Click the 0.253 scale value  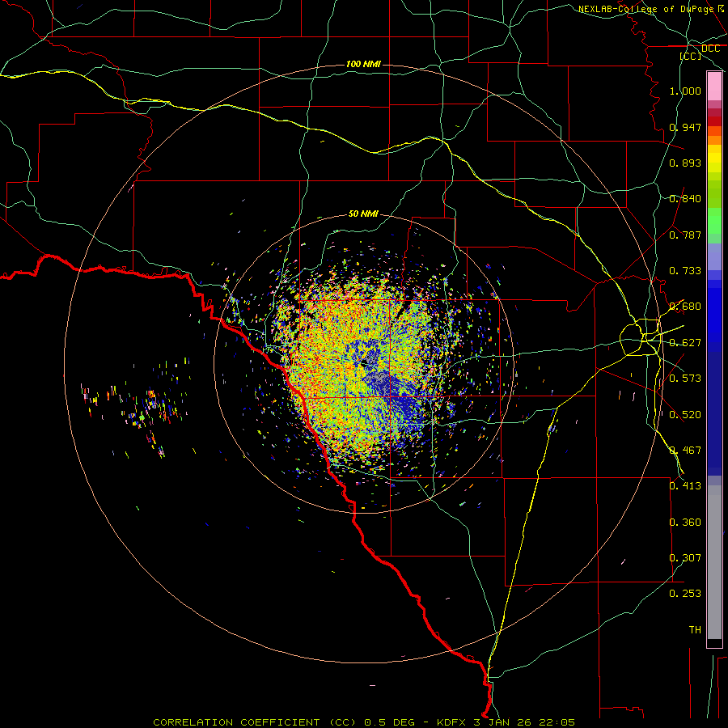685,594
